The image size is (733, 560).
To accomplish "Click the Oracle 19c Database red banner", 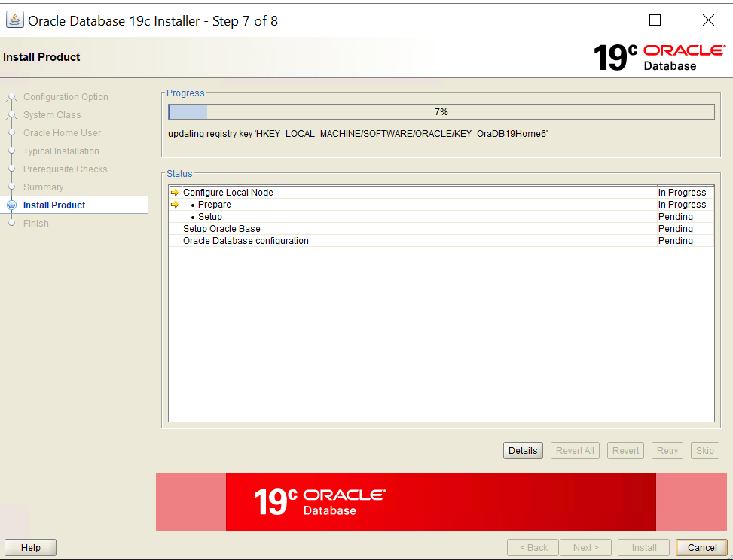I will coord(441,501).
